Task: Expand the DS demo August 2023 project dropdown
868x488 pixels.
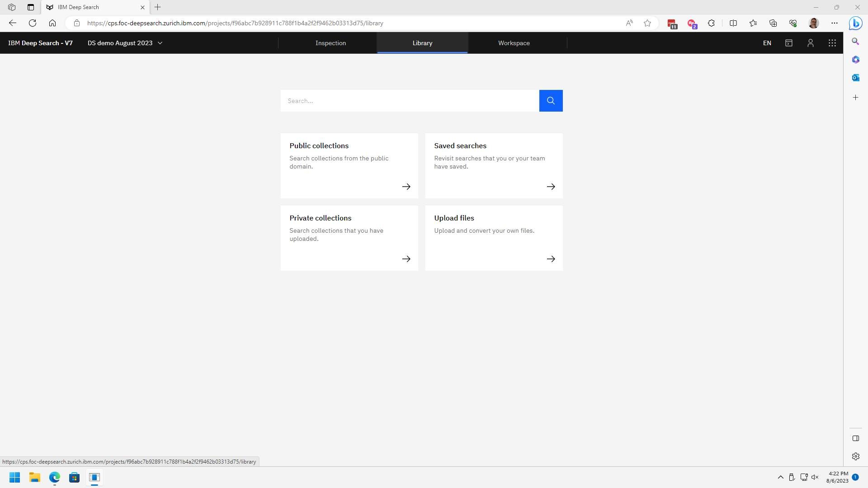Action: coord(125,43)
